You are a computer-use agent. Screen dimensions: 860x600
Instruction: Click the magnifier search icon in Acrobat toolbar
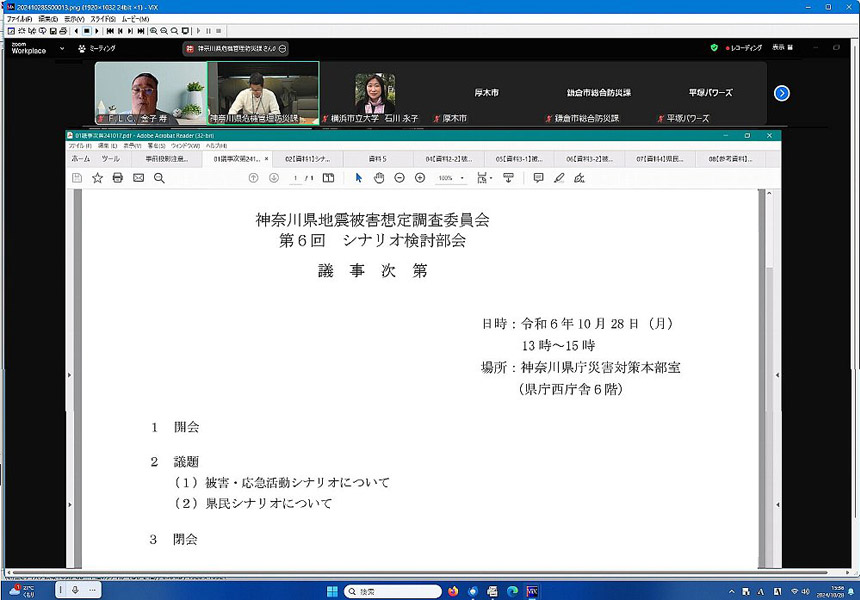click(159, 178)
